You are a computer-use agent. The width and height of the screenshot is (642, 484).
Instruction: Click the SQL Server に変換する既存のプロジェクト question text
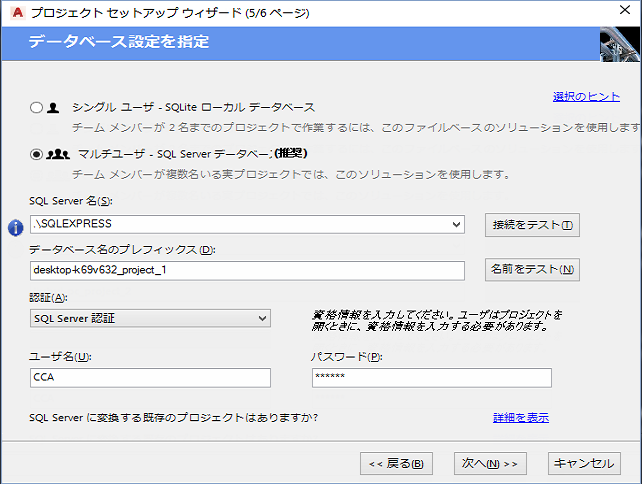coord(174,418)
